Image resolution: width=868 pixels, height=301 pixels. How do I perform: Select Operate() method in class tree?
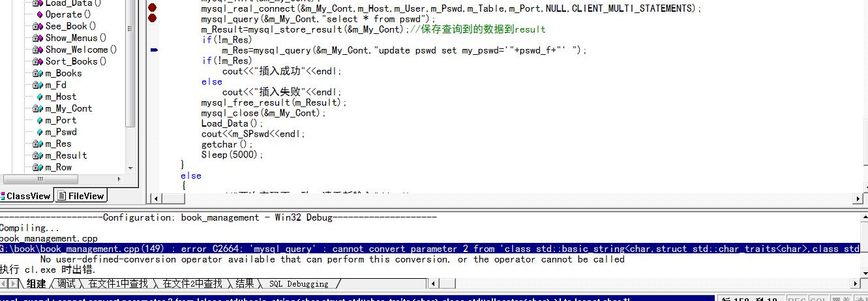tap(68, 14)
